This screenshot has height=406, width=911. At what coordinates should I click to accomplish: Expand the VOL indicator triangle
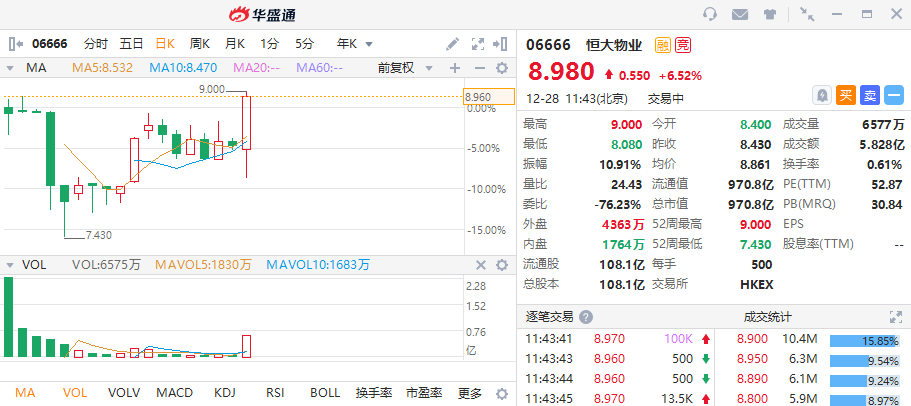[9, 266]
